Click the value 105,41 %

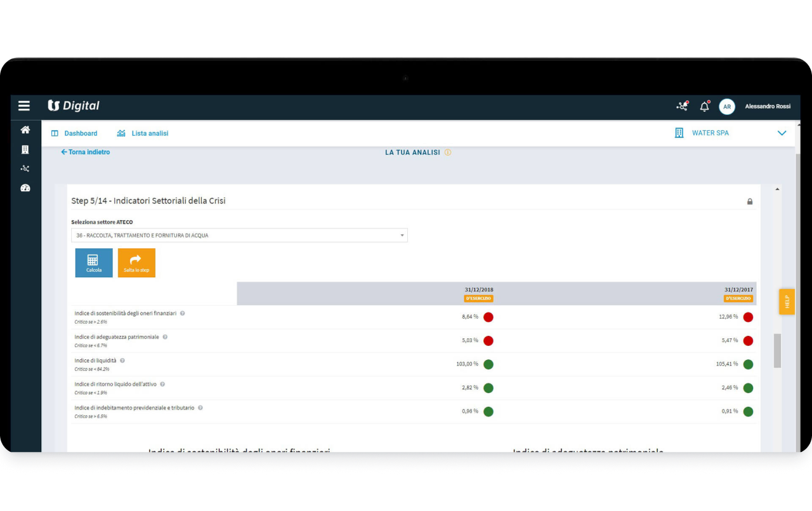pyautogui.click(x=727, y=364)
